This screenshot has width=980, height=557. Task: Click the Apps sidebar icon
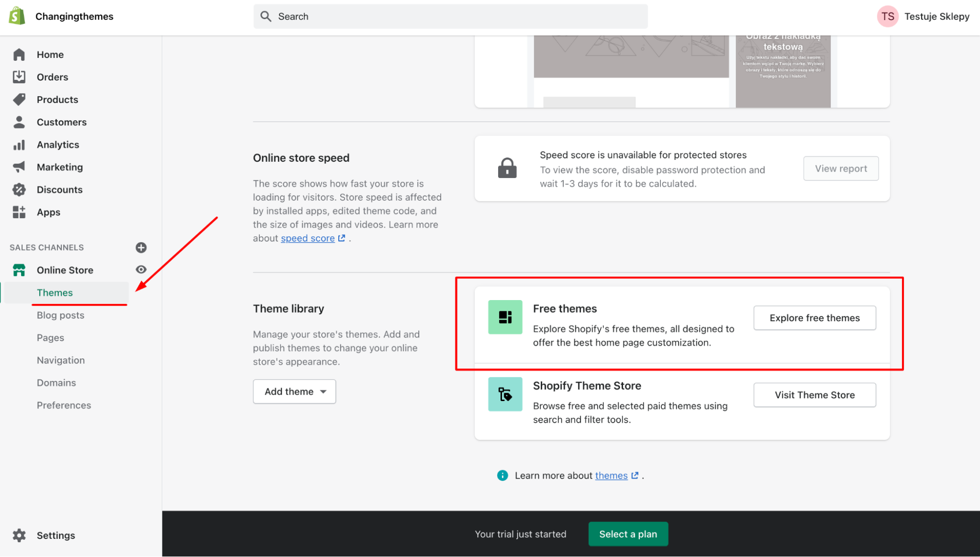[18, 211]
